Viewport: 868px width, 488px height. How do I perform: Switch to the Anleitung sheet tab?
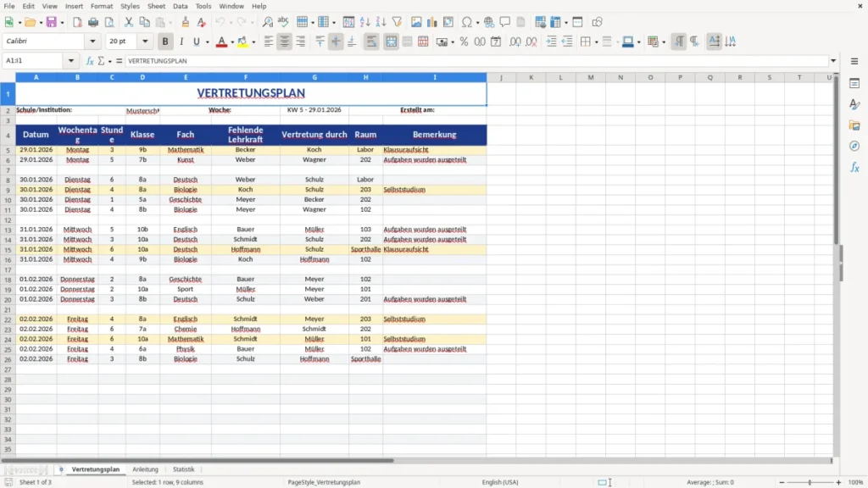pos(145,469)
